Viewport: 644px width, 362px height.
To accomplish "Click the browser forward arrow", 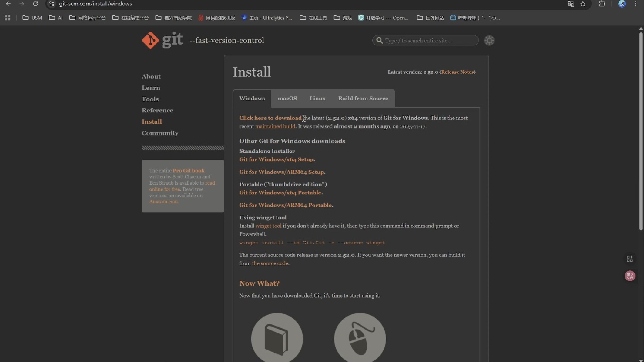I will [22, 4].
